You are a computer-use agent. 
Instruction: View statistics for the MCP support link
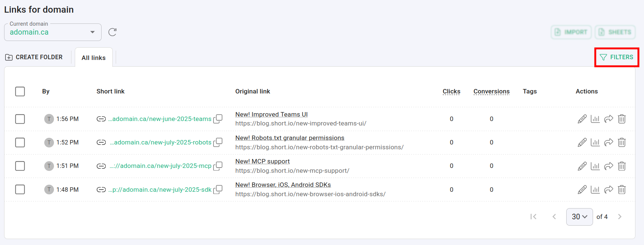595,166
